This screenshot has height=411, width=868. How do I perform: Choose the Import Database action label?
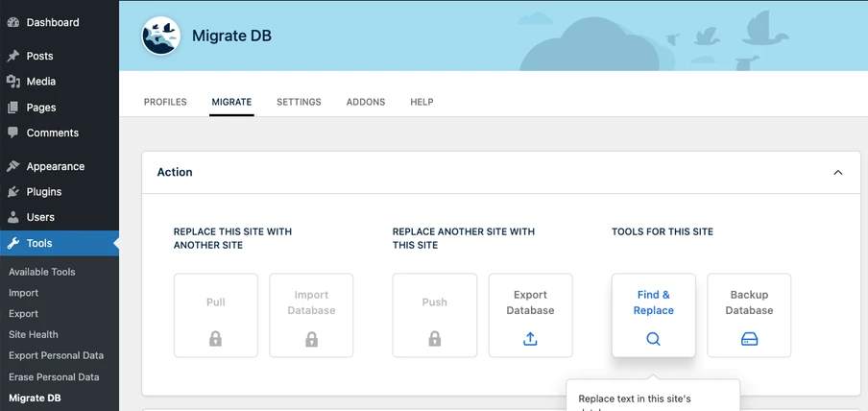(x=312, y=302)
